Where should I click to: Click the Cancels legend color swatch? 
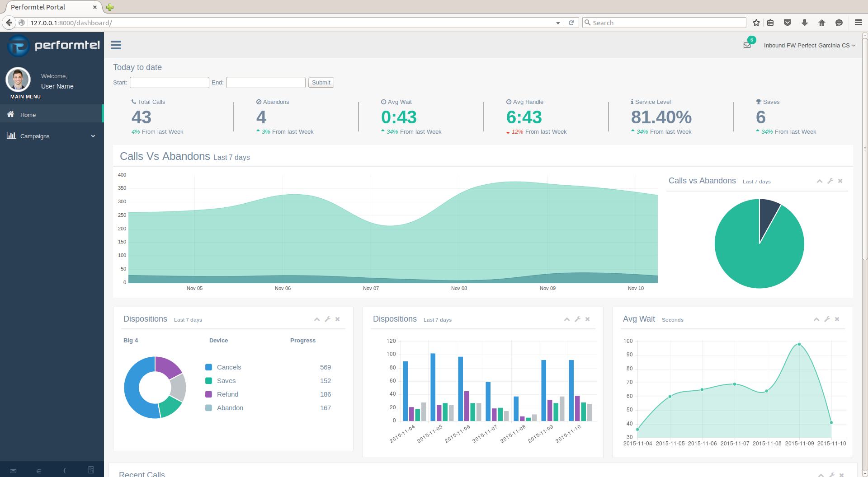click(208, 367)
